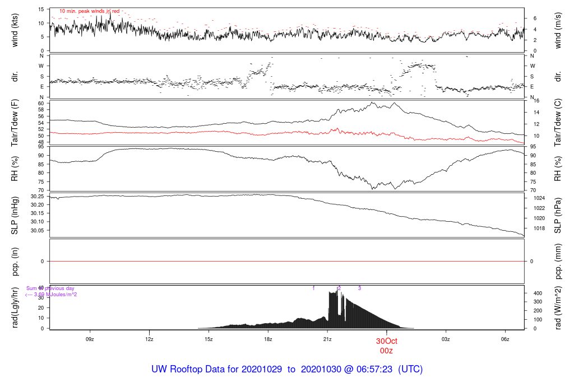This screenshot has width=574, height=392.
Task: Click the 'wind (m/s)' axis label
Action: [558, 30]
